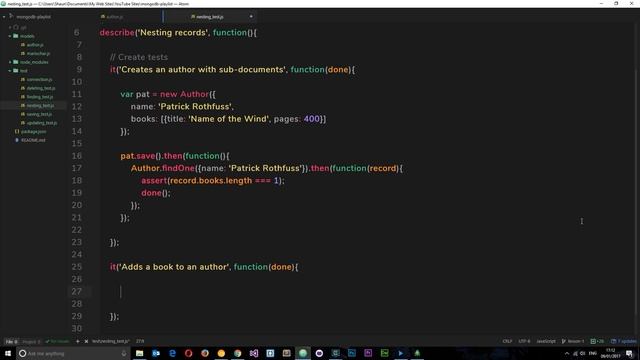Click the git changes count indicator
The height and width of the screenshot is (360, 640).
[598, 341]
